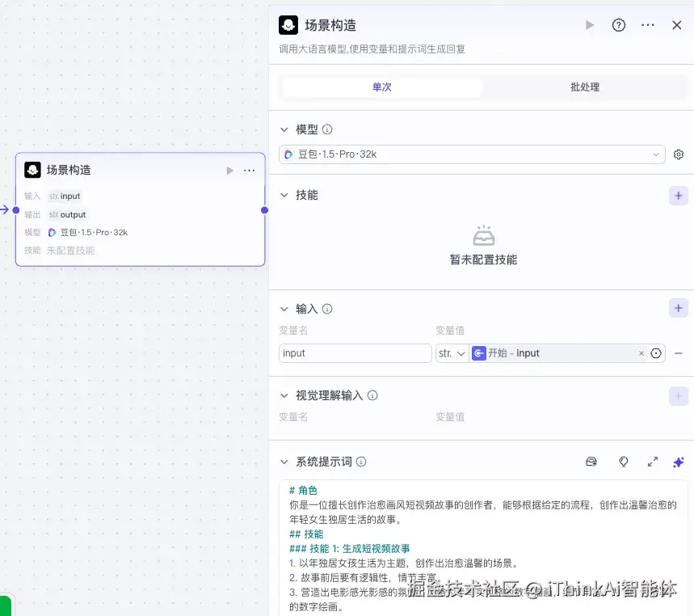Add a new input variable with the plus button
The image size is (694, 616).
pos(679,308)
